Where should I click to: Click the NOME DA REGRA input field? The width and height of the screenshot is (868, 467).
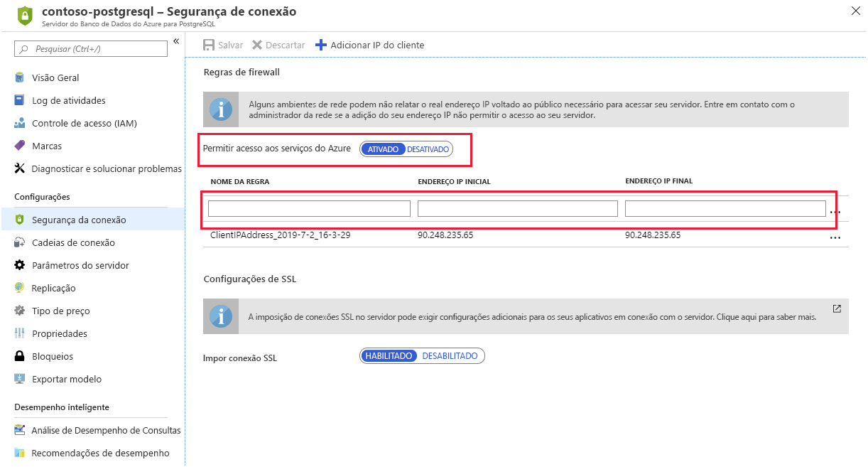(309, 208)
